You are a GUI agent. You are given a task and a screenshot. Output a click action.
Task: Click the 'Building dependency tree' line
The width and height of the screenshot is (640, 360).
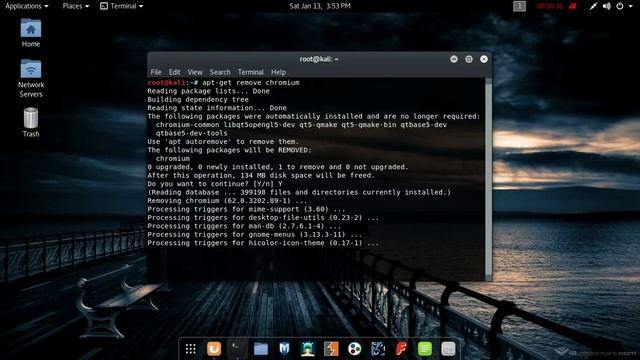[198, 100]
